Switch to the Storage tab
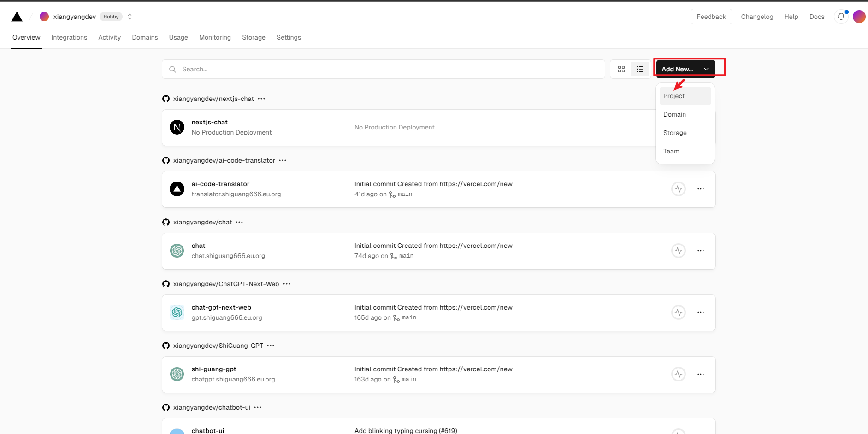Image resolution: width=868 pixels, height=434 pixels. (x=254, y=37)
